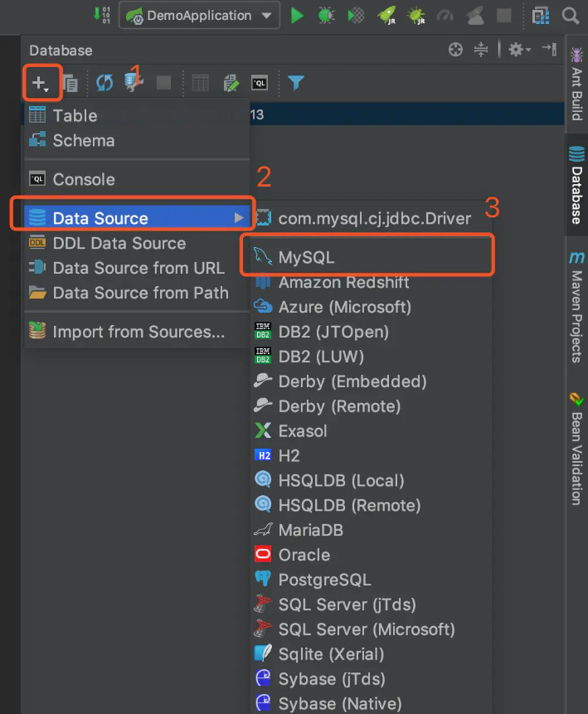Image resolution: width=588 pixels, height=714 pixels.
Task: Open the DemoApplication run configuration dropdown
Action: pos(200,16)
